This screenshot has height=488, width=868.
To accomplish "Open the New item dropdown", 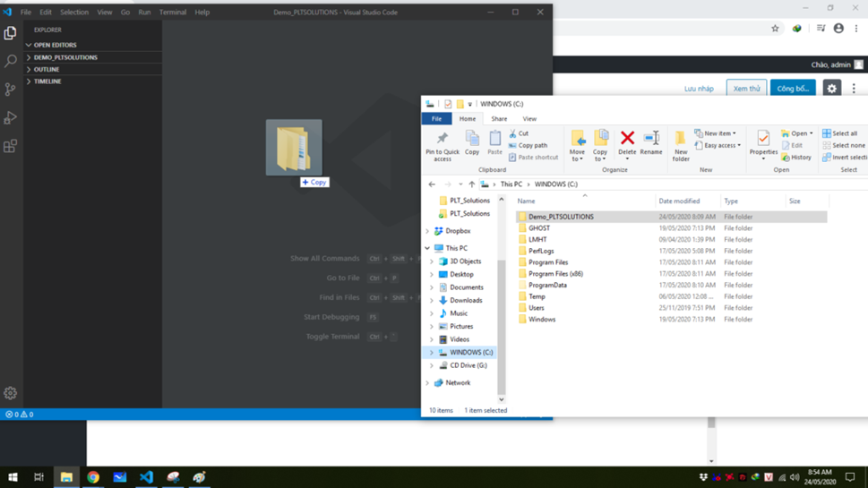I will pos(716,133).
